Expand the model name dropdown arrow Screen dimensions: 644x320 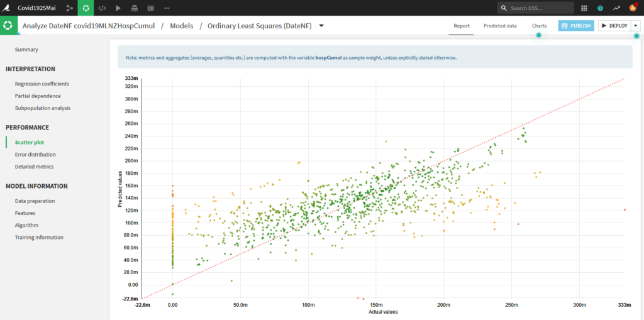coord(321,26)
